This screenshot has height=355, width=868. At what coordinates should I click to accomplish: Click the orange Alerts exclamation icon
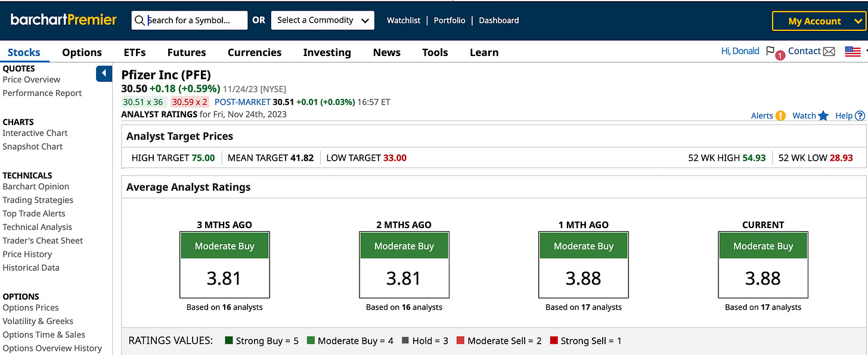(780, 116)
